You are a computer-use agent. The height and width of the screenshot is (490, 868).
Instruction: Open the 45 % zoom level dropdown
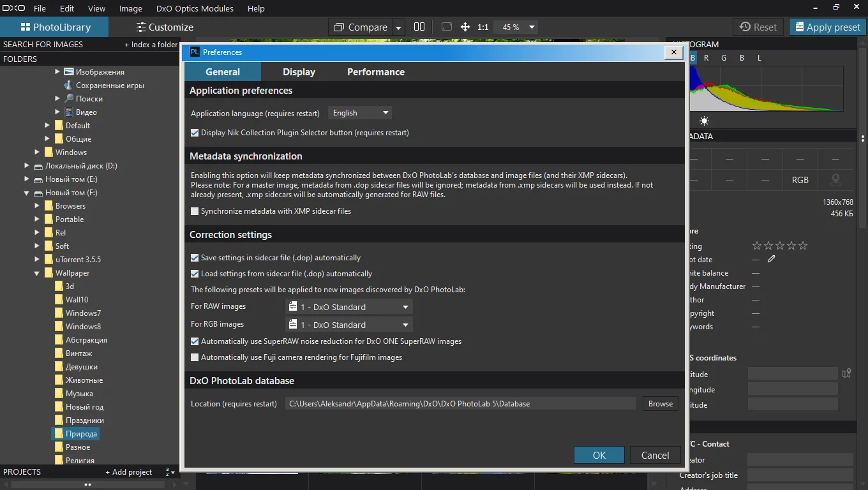pos(517,27)
